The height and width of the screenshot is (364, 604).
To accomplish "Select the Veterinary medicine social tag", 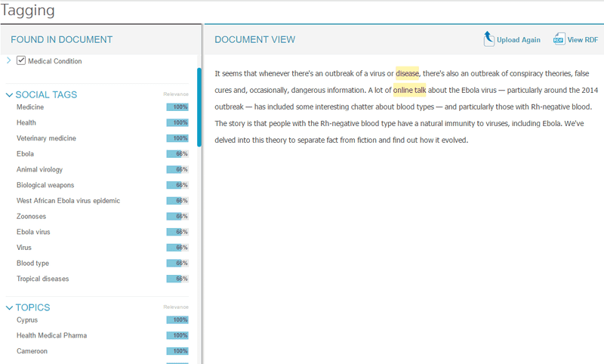I will [x=46, y=138].
